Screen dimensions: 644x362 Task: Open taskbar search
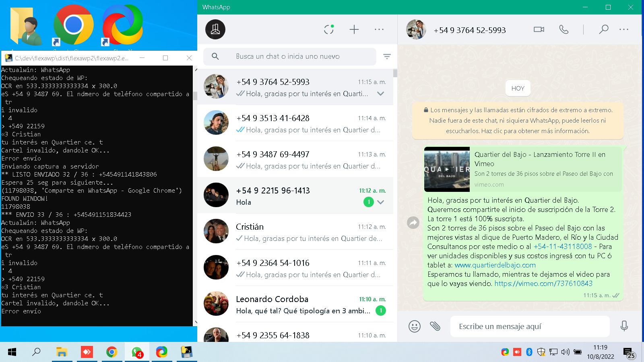coord(36,352)
